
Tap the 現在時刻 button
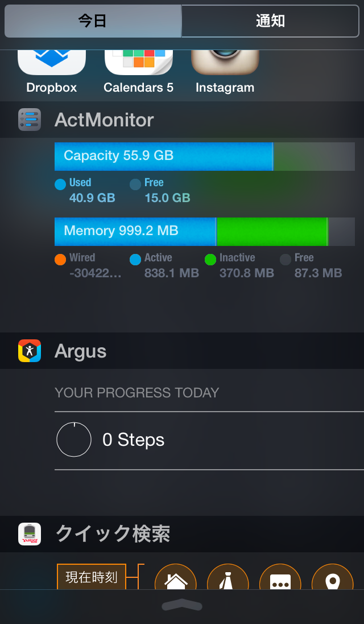click(92, 577)
